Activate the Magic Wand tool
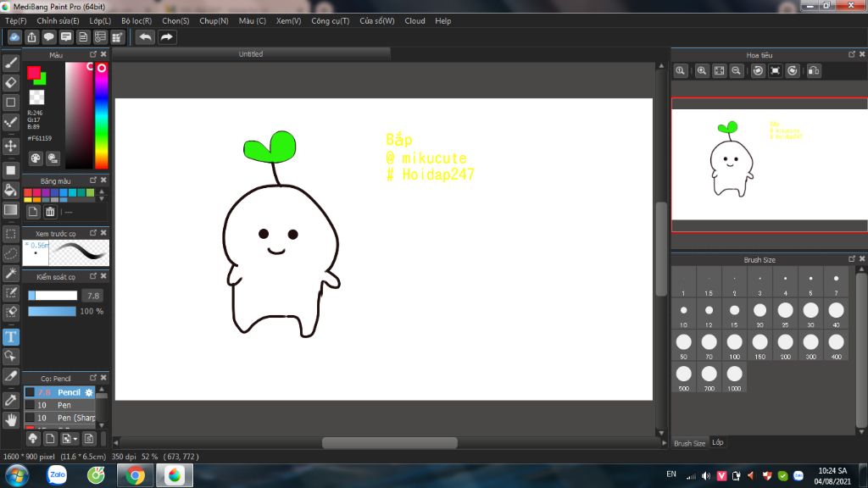The image size is (868, 488). pos(11,273)
